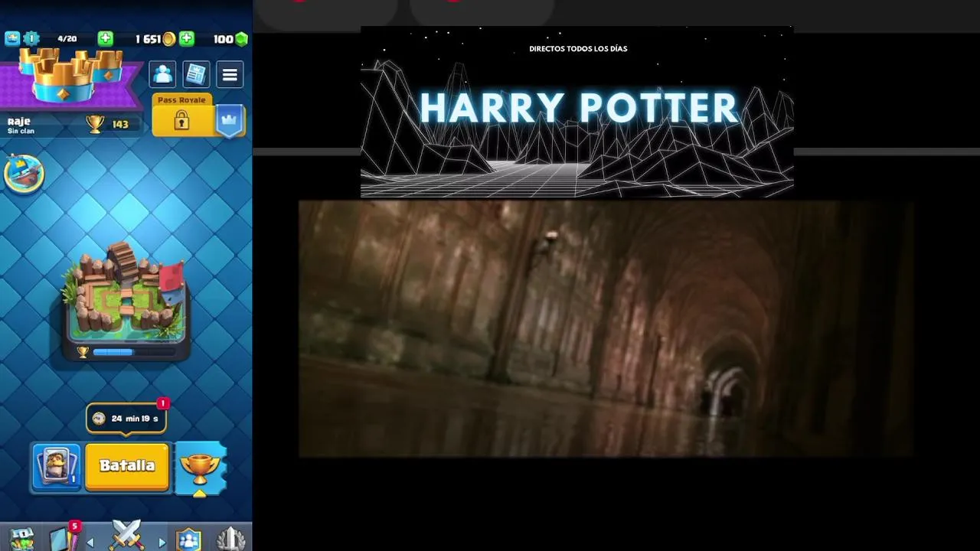The height and width of the screenshot is (551, 980).
Task: Tap the trophy icon next to 143
Action: pyautogui.click(x=95, y=124)
